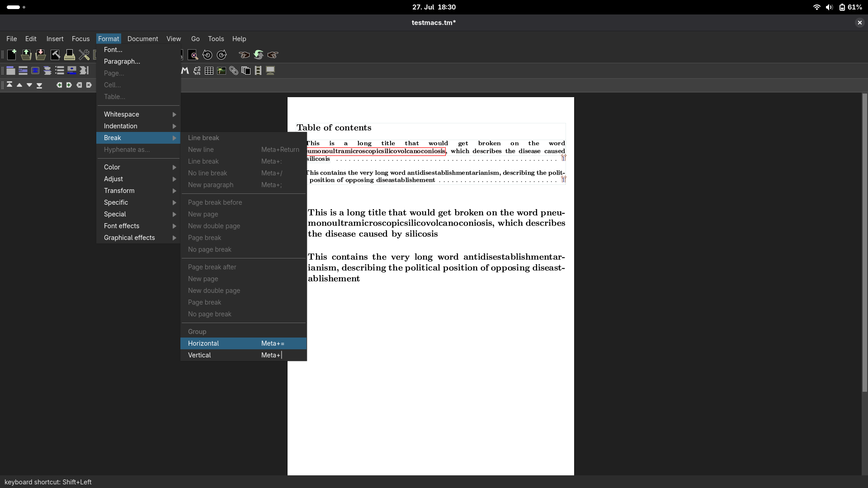Image resolution: width=868 pixels, height=488 pixels.
Task: Expand the Whitespace submenu
Action: (138, 114)
